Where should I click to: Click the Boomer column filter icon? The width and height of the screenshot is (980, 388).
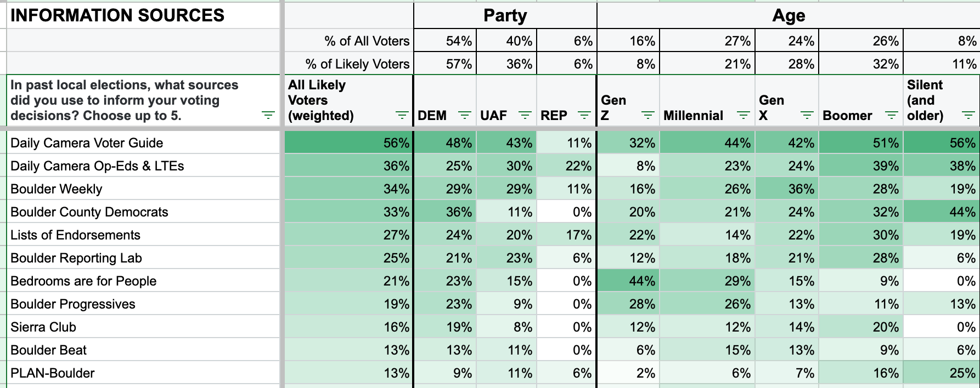(892, 115)
